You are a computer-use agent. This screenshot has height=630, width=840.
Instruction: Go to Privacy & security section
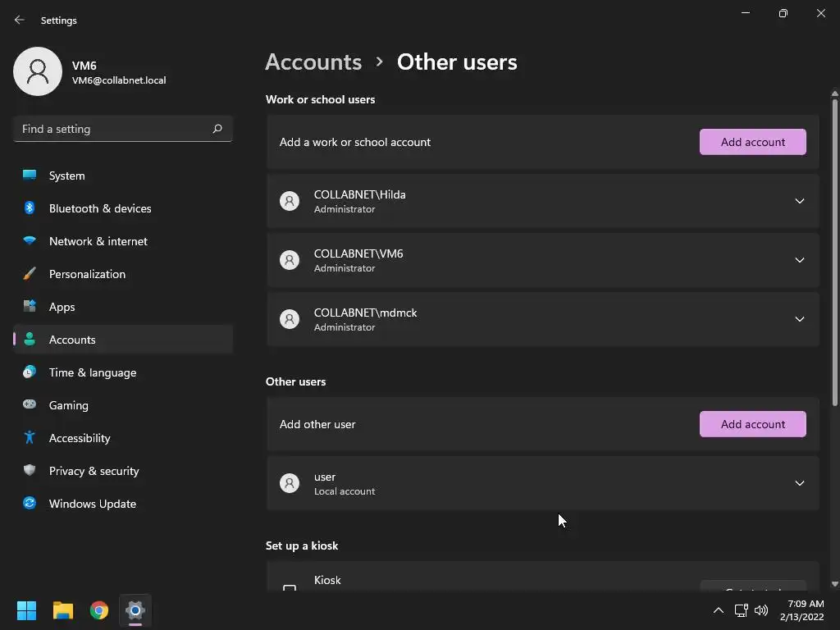(x=94, y=471)
